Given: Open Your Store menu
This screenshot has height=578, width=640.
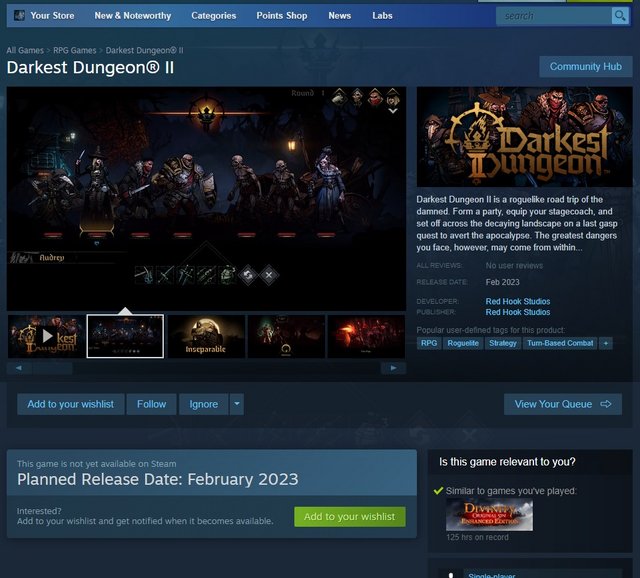Looking at the screenshot, I should [52, 16].
